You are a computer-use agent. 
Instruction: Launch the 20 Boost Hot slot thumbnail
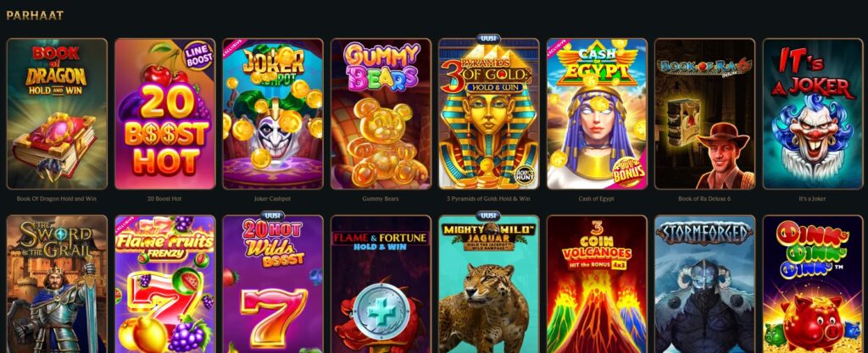tap(165, 113)
